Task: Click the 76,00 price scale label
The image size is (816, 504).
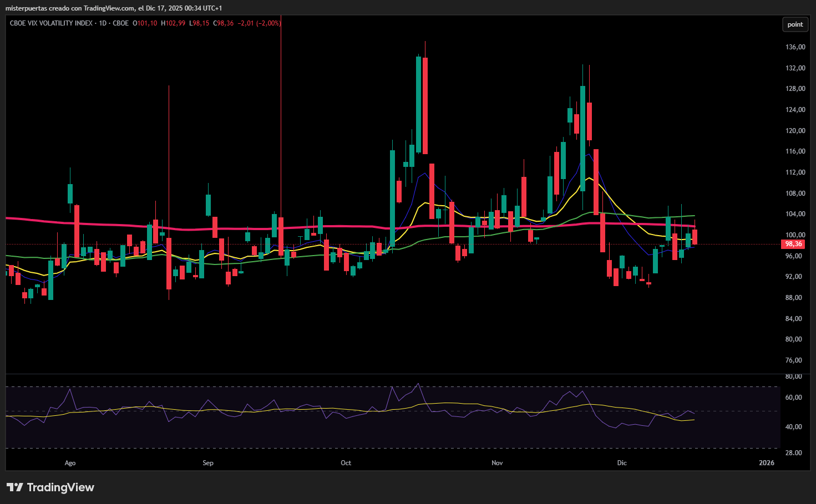Action: click(x=795, y=360)
